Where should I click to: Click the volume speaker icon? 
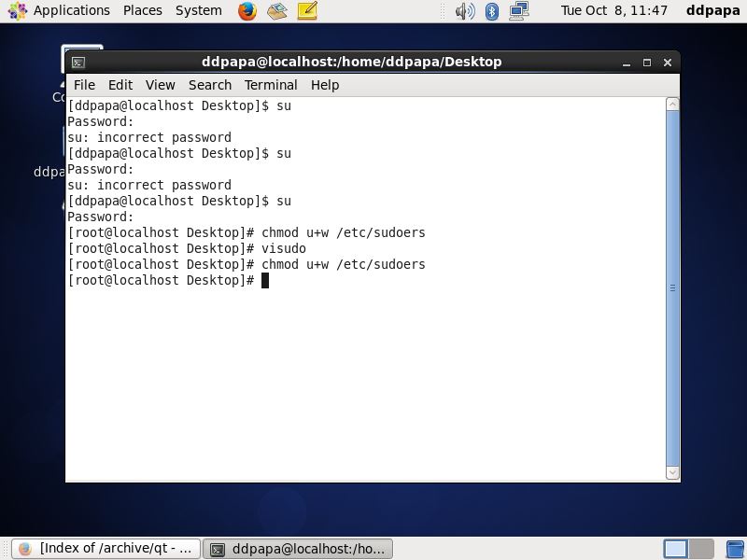pos(464,11)
